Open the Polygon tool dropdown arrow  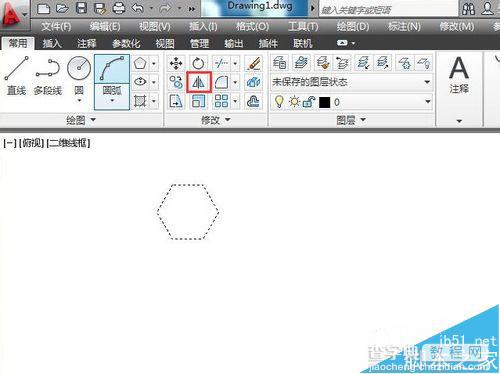pyautogui.click(x=154, y=63)
